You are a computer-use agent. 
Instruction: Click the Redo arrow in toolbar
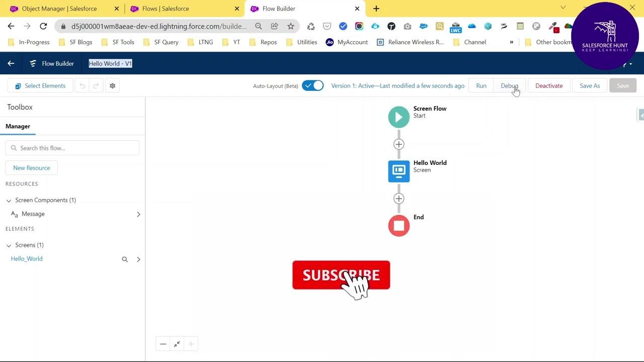(x=96, y=86)
